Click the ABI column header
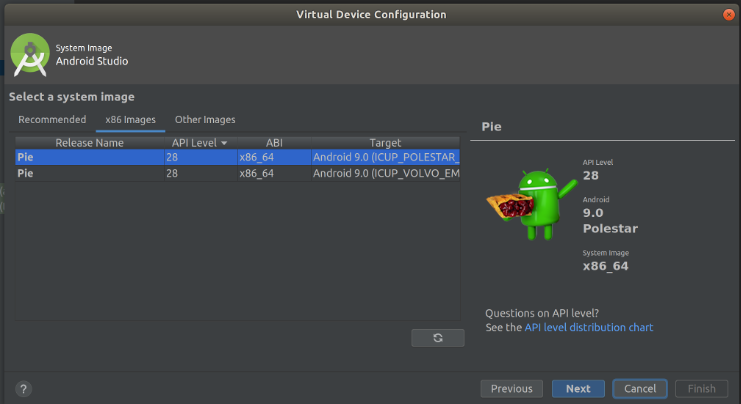 [x=274, y=143]
